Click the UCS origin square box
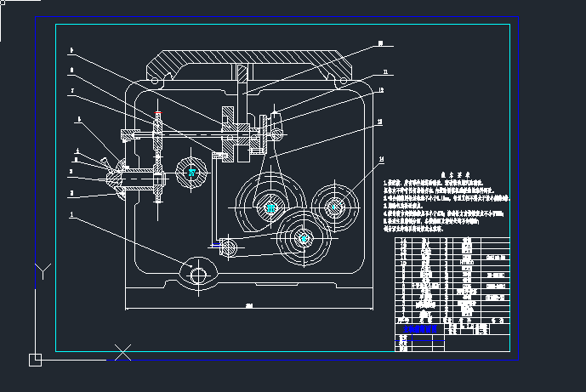Image resolution: width=586 pixels, height=392 pixels. point(35,359)
